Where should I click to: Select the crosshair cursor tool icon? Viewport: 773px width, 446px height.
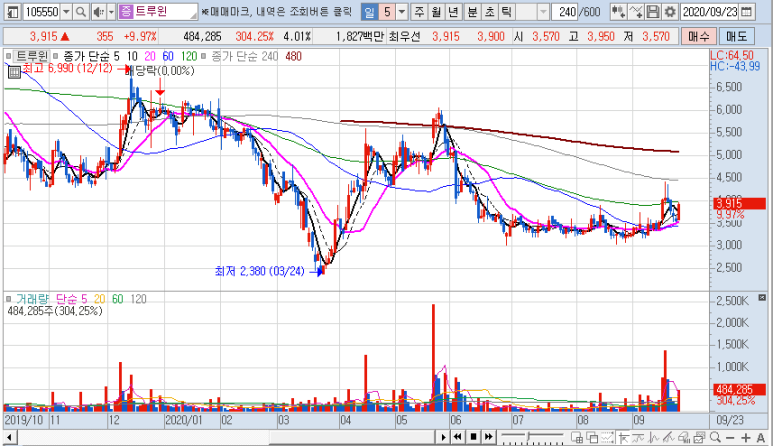click(624, 437)
